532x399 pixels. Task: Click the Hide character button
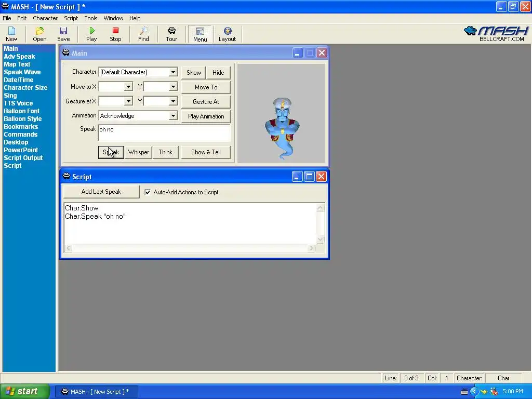coord(218,73)
